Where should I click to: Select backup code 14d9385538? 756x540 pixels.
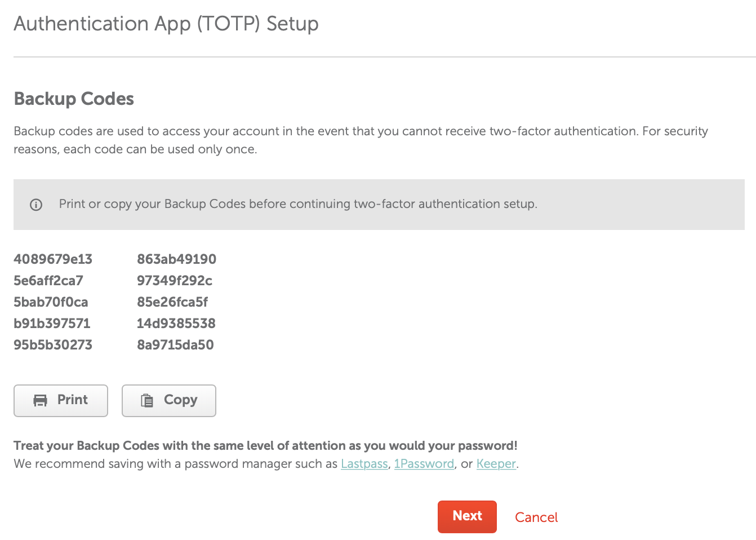coord(176,324)
